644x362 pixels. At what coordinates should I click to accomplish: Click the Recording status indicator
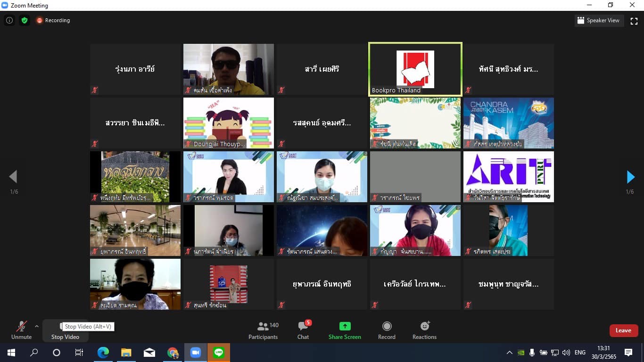pos(53,20)
